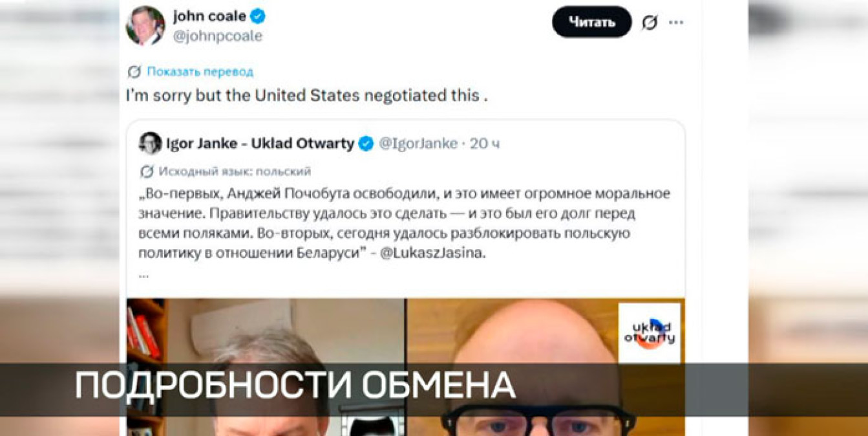Click john coale's blue verified badge
The width and height of the screenshot is (868, 436).
pos(258,16)
